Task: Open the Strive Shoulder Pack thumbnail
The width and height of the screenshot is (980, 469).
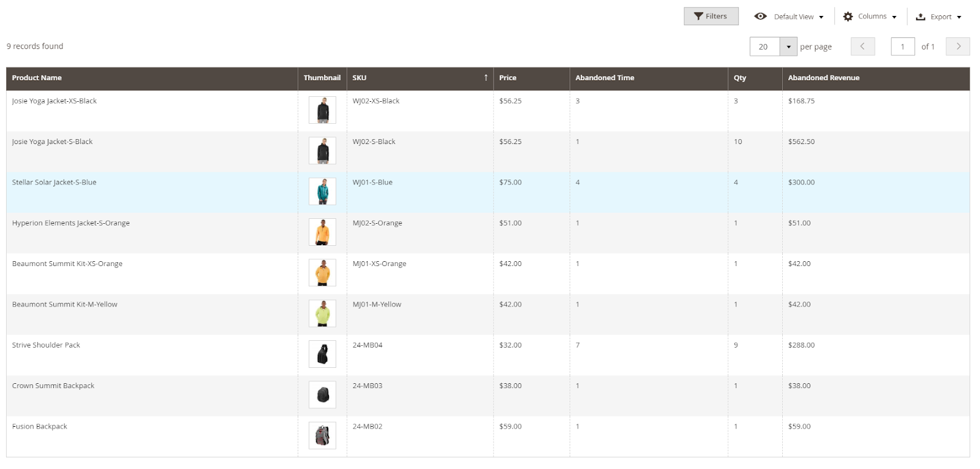Action: (322, 354)
